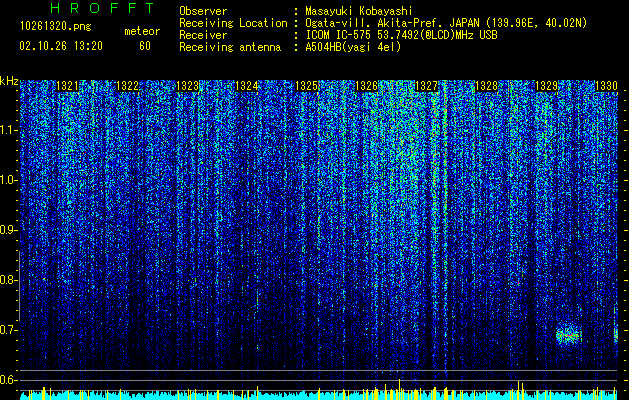Click the meteor count value 60
The width and height of the screenshot is (629, 400).
145,46
